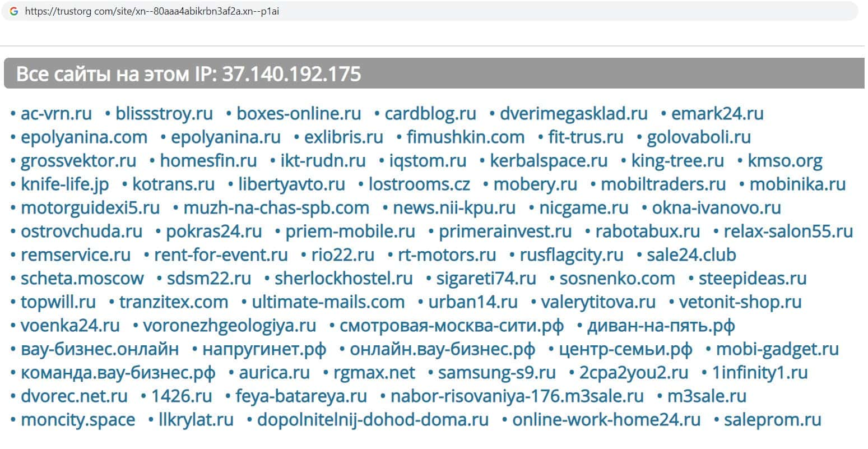The width and height of the screenshot is (868, 449).
Task: Visit диван-на-пять.рф
Action: [661, 326]
